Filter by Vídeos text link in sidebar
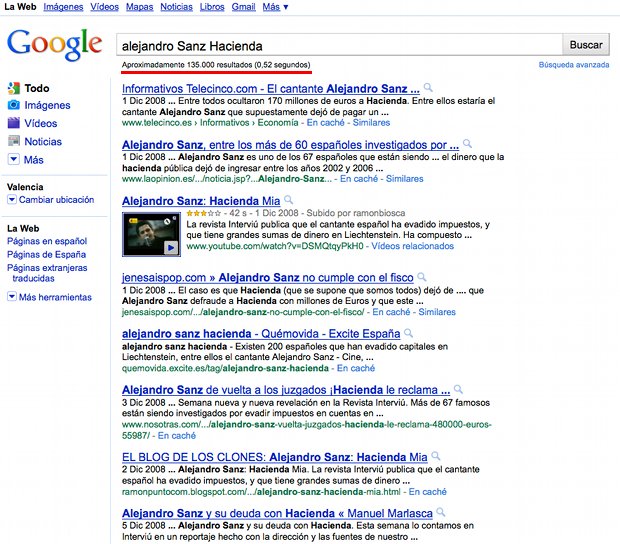The image size is (620, 544). [41, 123]
